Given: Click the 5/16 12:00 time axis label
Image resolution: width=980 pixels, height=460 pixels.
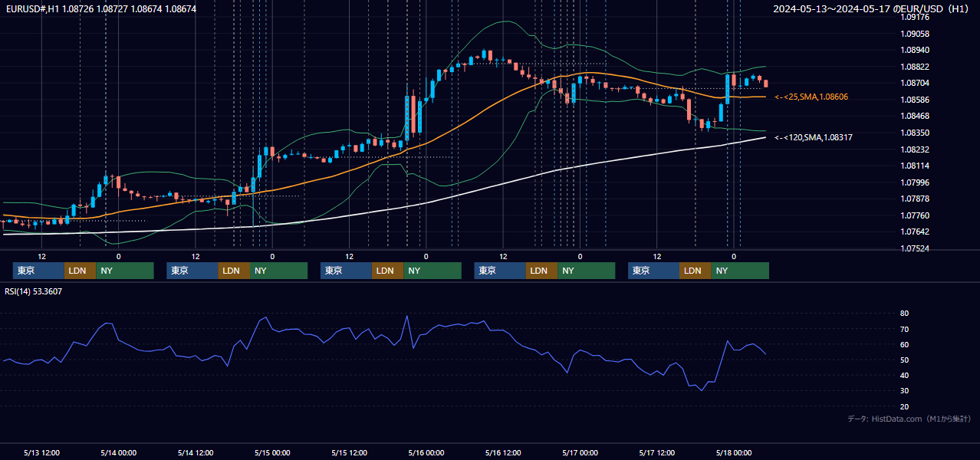Looking at the screenshot, I should [x=503, y=453].
